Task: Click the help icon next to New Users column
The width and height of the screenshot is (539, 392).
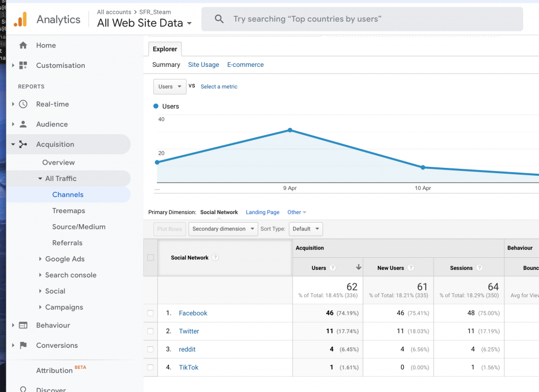Action: (411, 268)
